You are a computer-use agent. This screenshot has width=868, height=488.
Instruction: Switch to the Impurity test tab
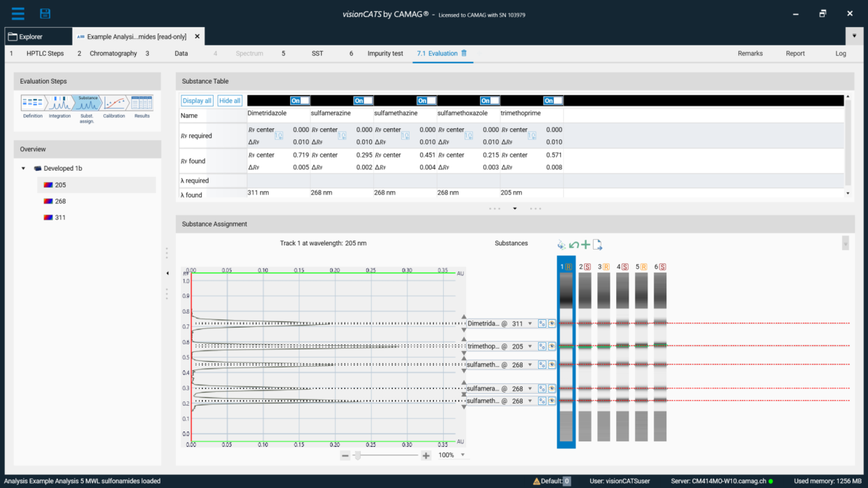point(385,53)
